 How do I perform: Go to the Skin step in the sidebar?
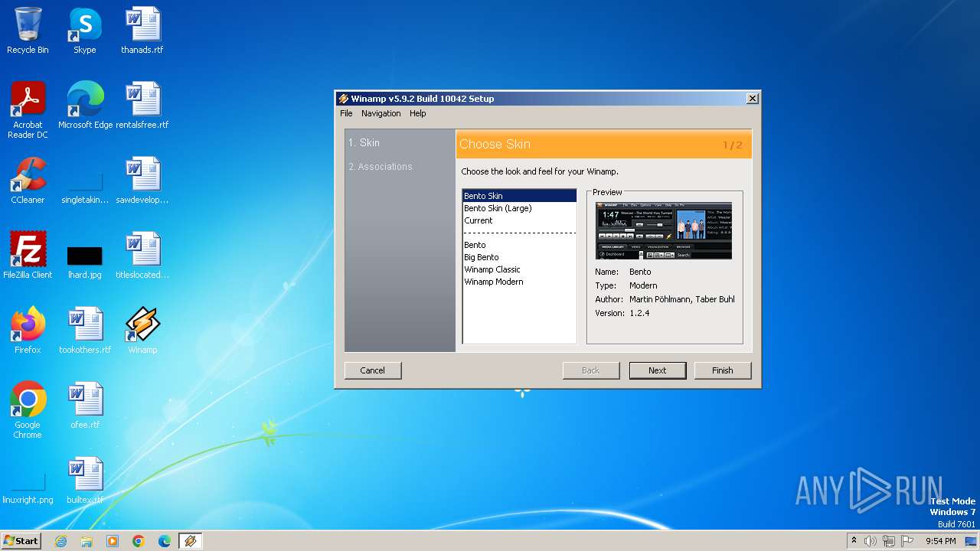coord(364,143)
